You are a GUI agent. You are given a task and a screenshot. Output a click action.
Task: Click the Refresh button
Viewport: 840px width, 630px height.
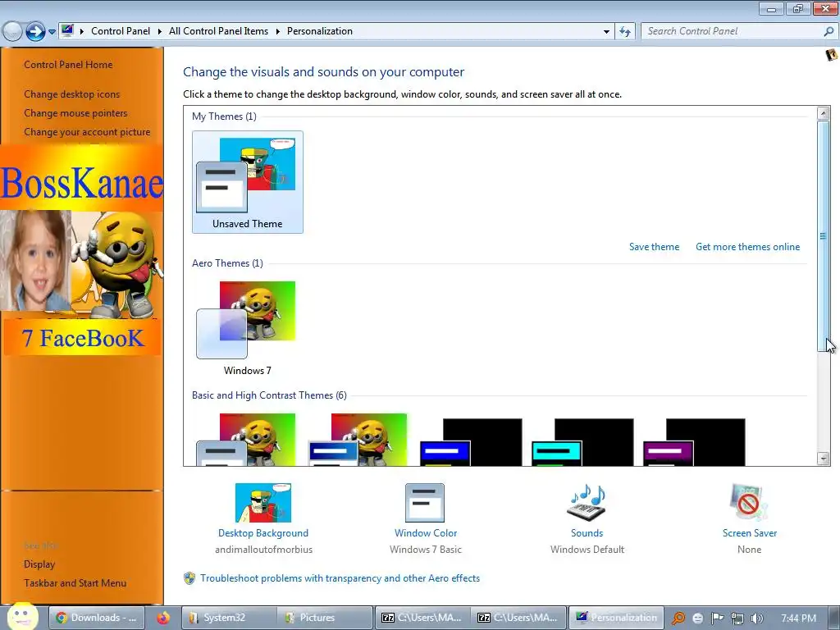(x=624, y=32)
